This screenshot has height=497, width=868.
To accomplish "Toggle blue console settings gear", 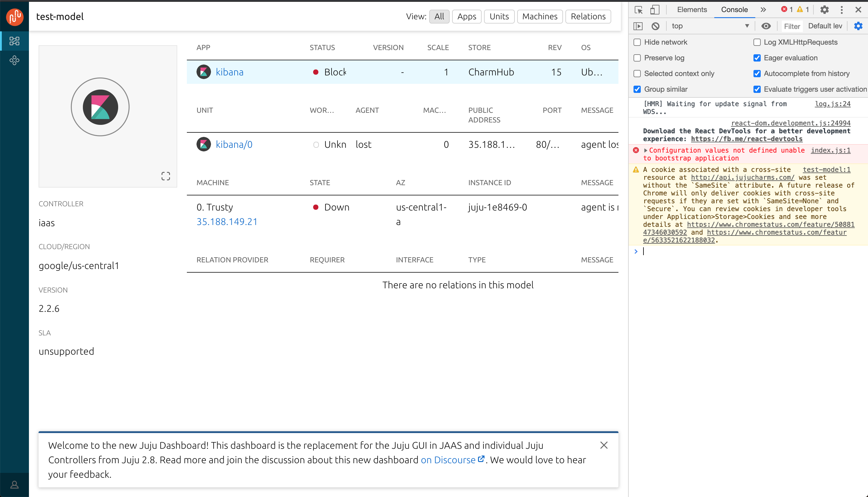I will 858,26.
